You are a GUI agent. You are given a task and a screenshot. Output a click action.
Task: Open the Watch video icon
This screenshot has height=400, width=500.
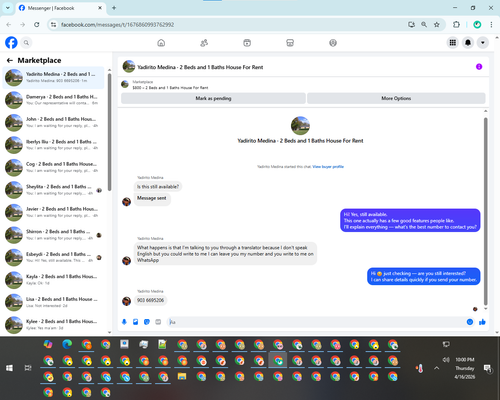tap(247, 43)
